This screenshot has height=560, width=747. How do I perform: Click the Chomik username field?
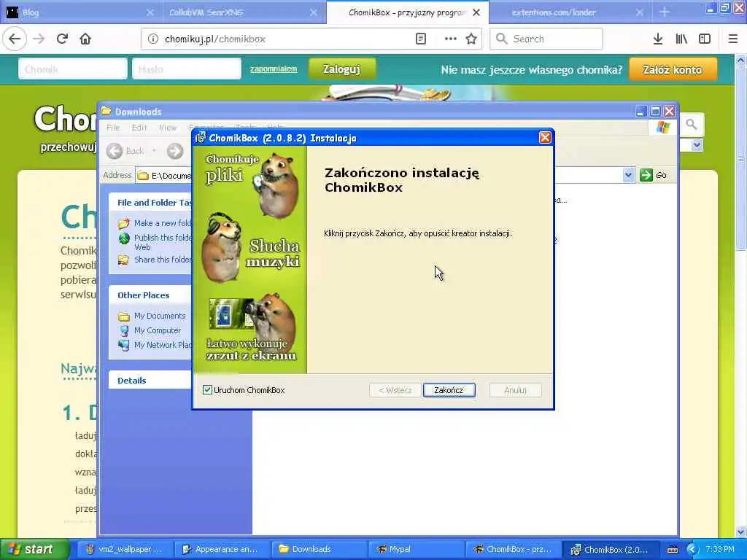pos(73,69)
